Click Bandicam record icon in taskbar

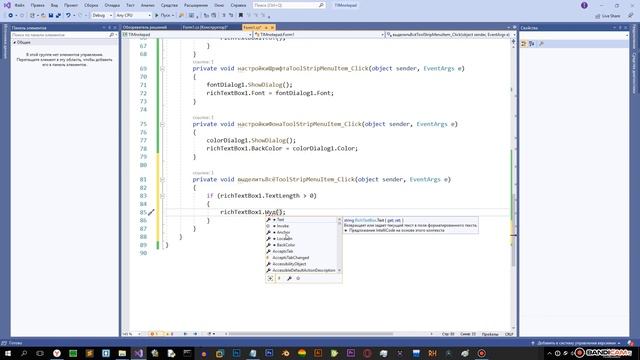coord(482,353)
